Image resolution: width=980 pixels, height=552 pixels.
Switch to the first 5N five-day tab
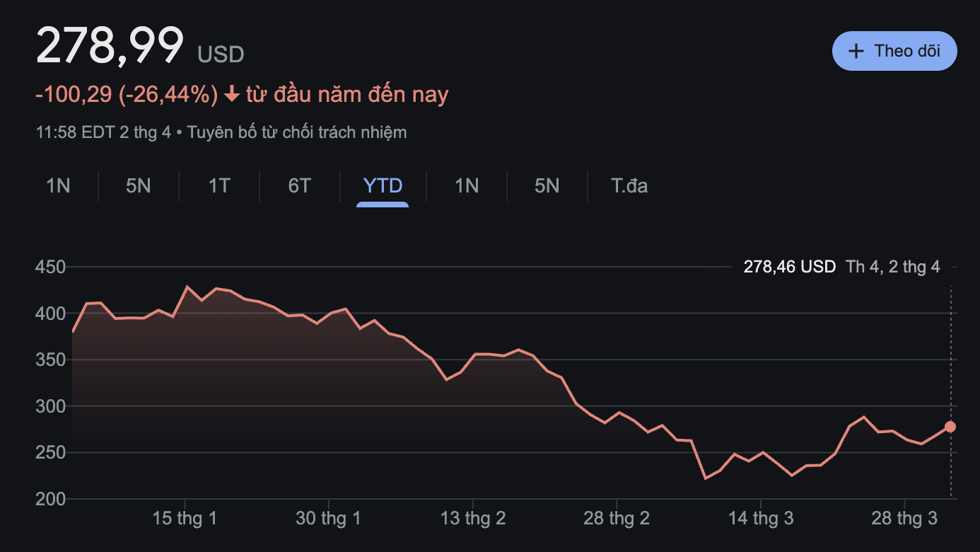pos(139,186)
